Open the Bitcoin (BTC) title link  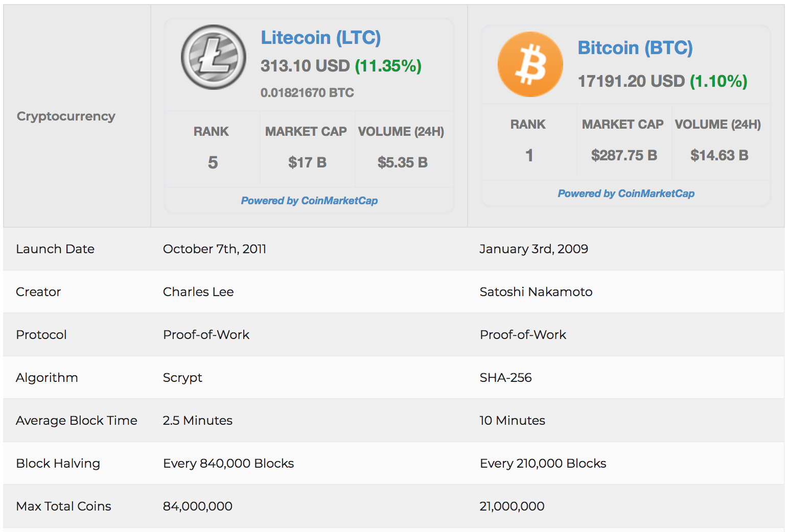coord(635,48)
